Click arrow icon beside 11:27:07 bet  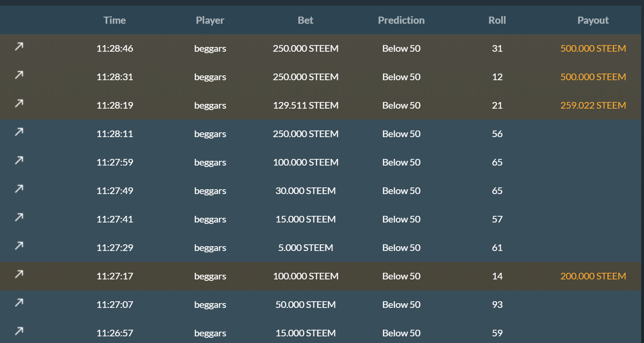[x=19, y=303]
